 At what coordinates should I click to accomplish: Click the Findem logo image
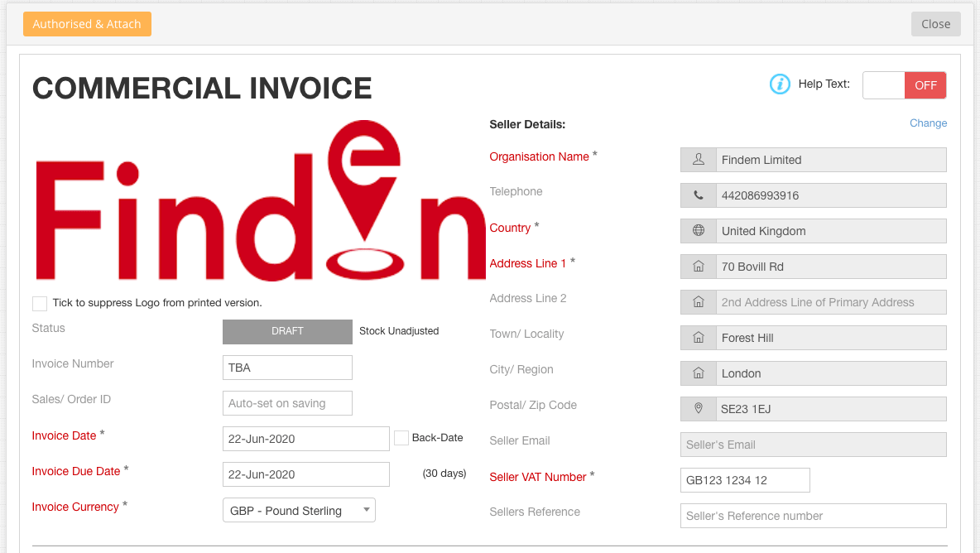click(x=261, y=200)
